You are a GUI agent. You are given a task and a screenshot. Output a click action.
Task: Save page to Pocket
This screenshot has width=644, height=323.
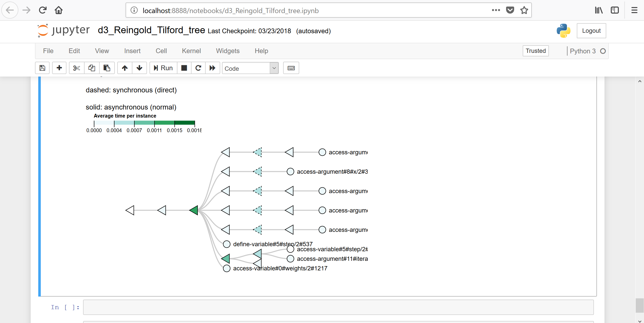pos(510,10)
